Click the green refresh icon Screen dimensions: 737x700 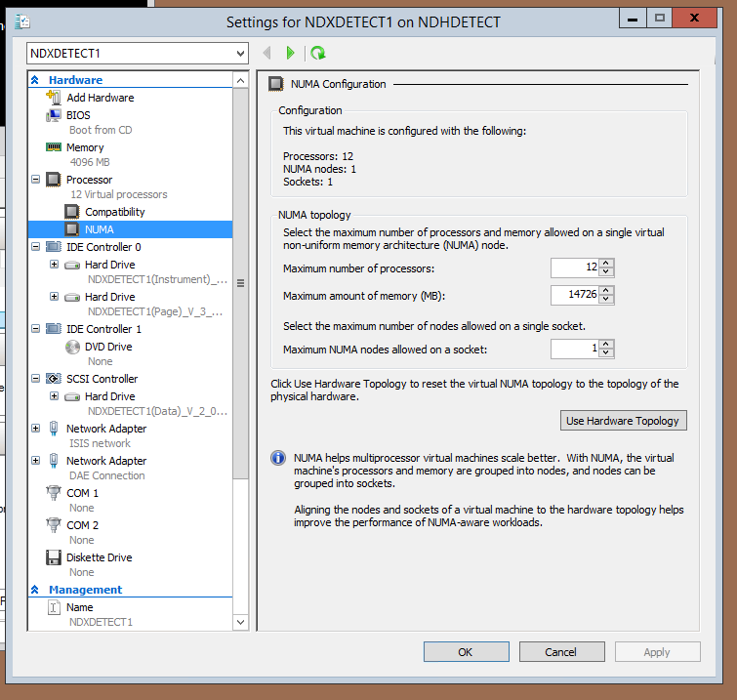pyautogui.click(x=317, y=53)
